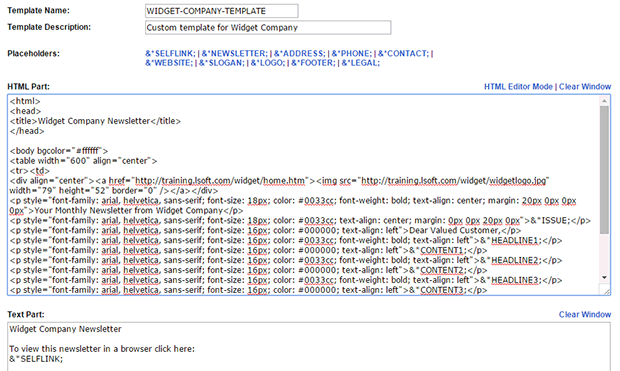Clear Window for the Text Part

point(585,314)
